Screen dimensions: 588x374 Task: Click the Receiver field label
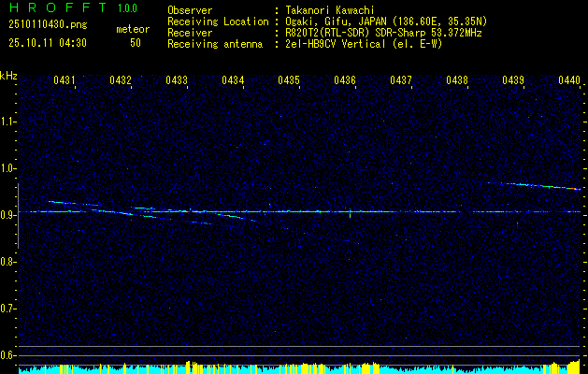coord(190,33)
